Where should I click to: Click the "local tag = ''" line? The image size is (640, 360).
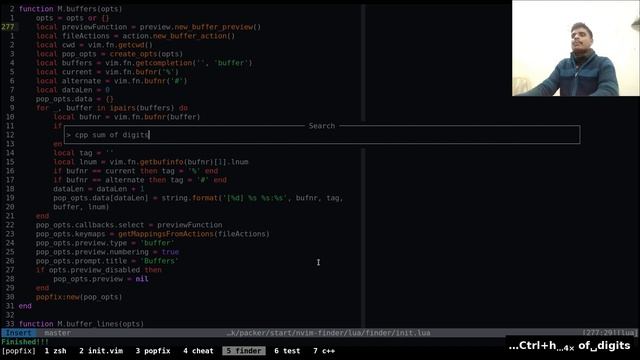point(83,153)
